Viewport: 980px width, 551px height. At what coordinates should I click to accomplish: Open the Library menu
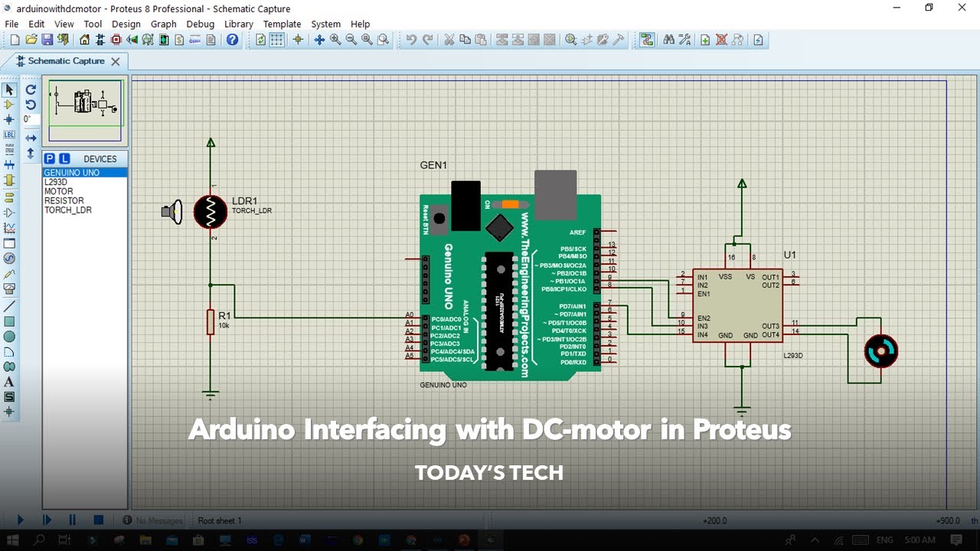coord(239,24)
